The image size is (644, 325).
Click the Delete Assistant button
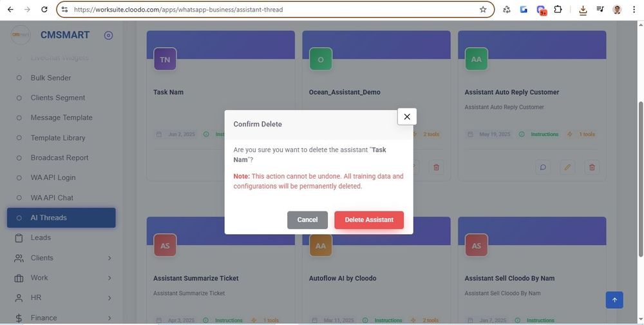coord(369,220)
